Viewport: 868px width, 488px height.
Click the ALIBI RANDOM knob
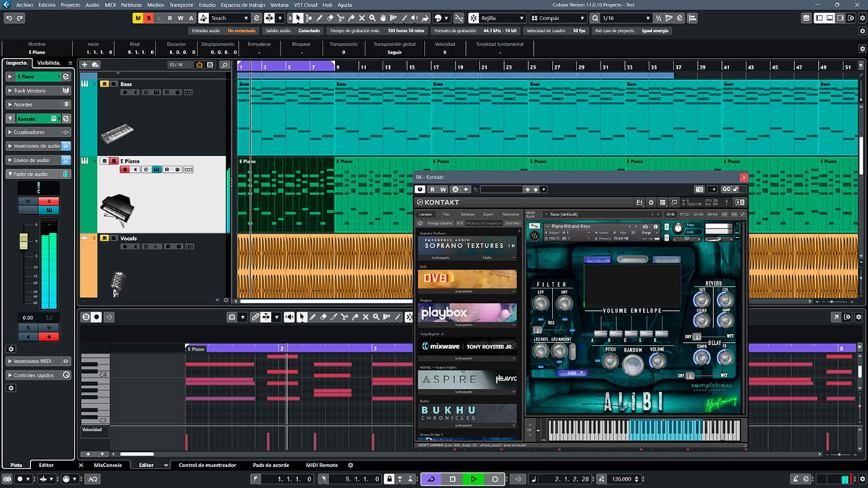633,364
